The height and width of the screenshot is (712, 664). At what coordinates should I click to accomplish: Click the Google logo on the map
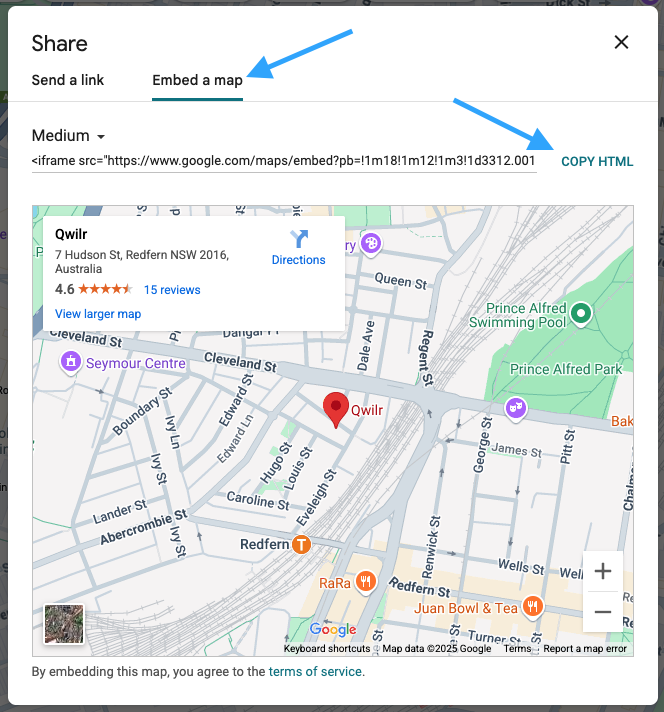(x=333, y=629)
